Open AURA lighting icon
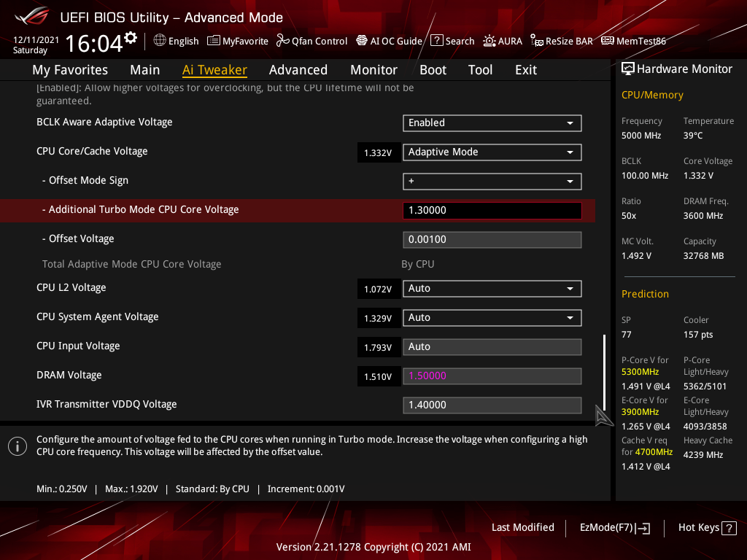 [489, 41]
